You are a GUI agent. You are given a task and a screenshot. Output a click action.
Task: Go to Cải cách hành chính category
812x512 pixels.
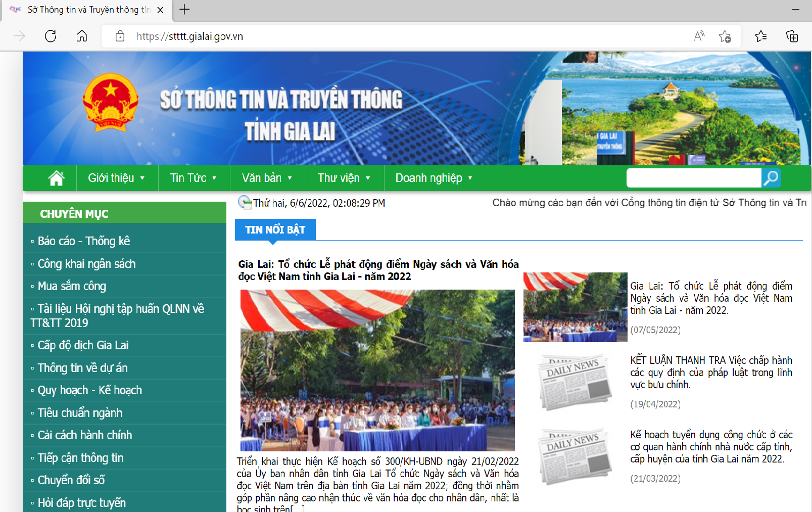coord(85,435)
